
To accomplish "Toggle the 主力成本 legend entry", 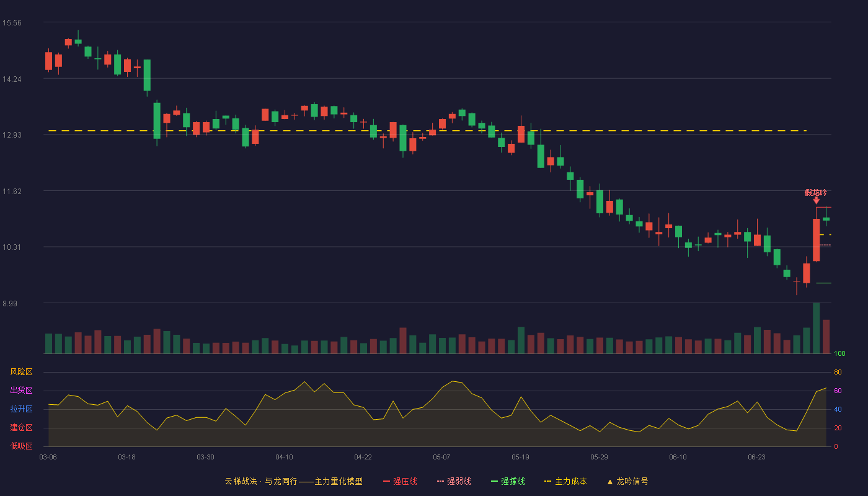I will 565,481.
